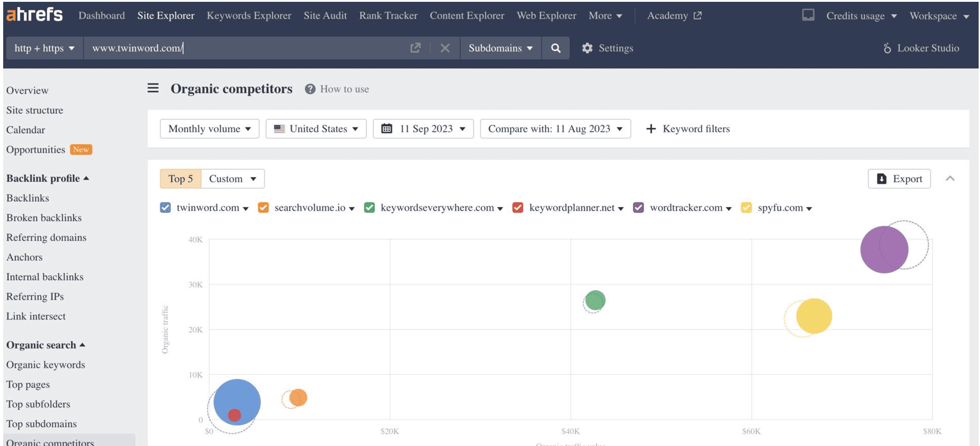
Task: Open Top subdomains report
Action: 41,424
